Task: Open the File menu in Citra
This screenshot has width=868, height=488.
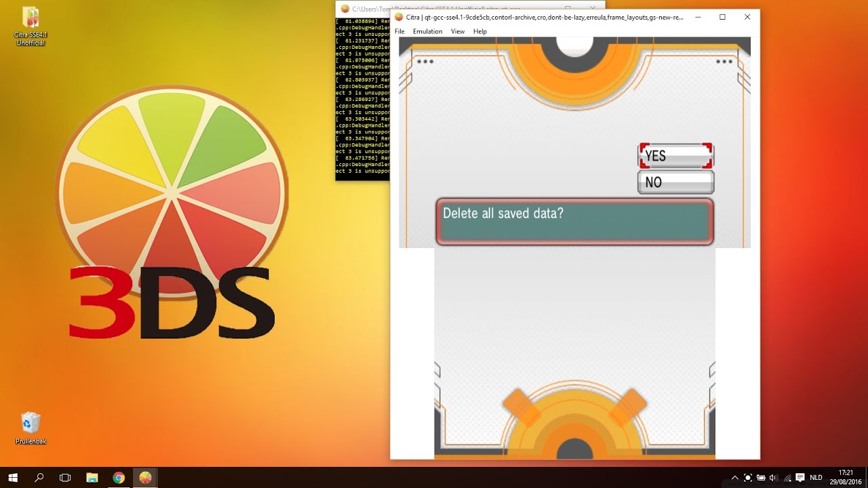Action: 399,31
